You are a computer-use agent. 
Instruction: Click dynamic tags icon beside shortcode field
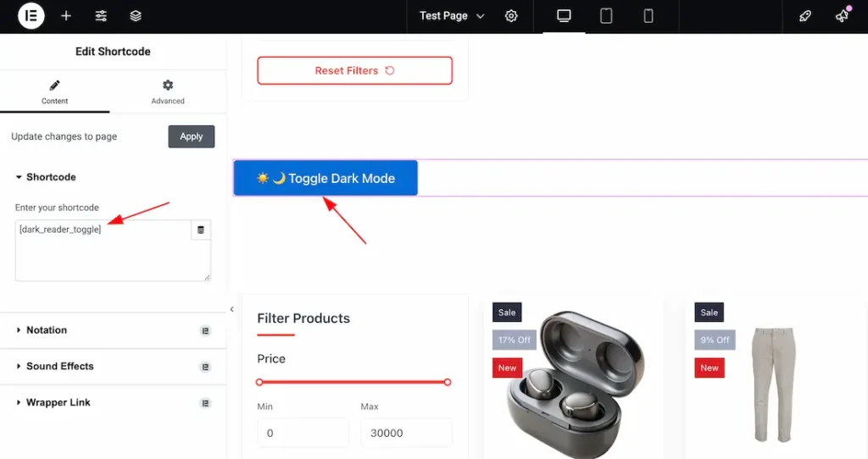(201, 229)
